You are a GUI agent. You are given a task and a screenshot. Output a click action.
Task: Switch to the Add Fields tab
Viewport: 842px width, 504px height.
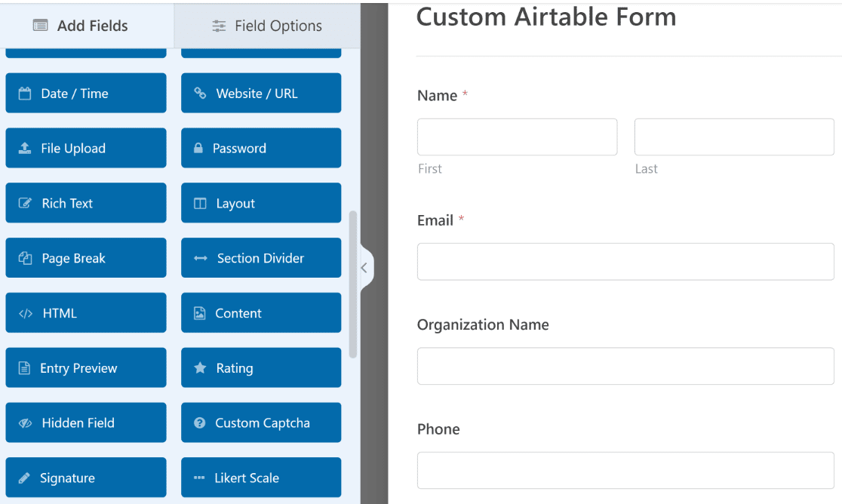click(87, 25)
